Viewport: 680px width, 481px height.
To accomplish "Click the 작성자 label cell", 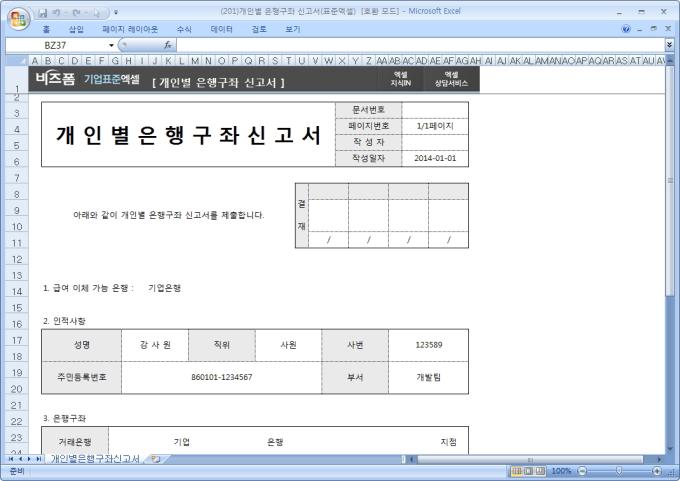I will tap(368, 142).
